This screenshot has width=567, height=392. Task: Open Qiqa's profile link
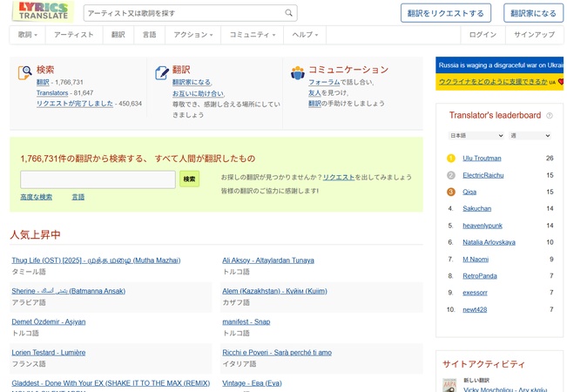(x=469, y=192)
